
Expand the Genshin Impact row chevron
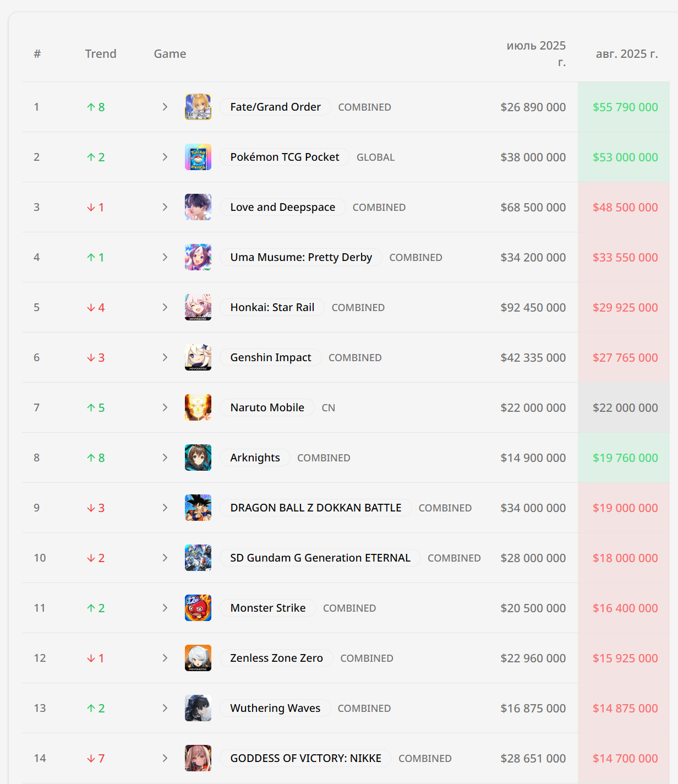pyautogui.click(x=165, y=357)
